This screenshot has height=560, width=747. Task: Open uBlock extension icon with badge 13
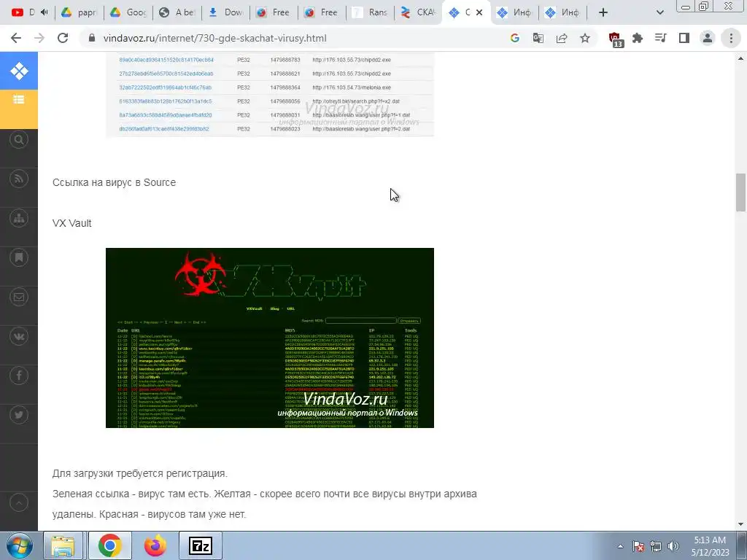pos(616,39)
